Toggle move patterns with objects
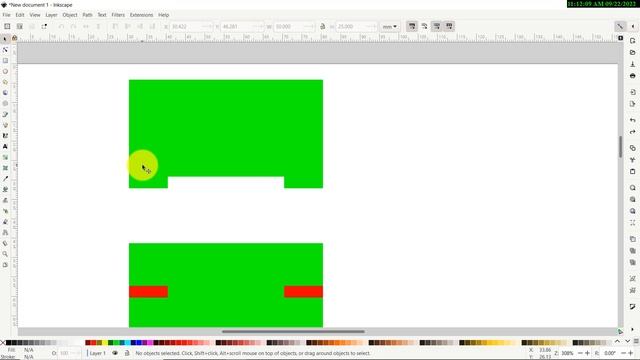This screenshot has height=360, width=640. click(x=449, y=26)
